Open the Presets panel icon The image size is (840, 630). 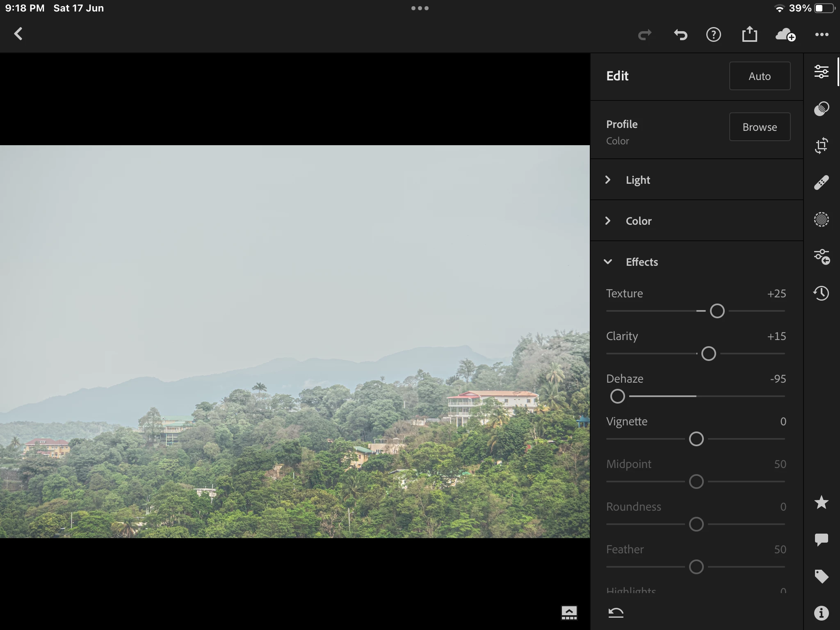(821, 109)
